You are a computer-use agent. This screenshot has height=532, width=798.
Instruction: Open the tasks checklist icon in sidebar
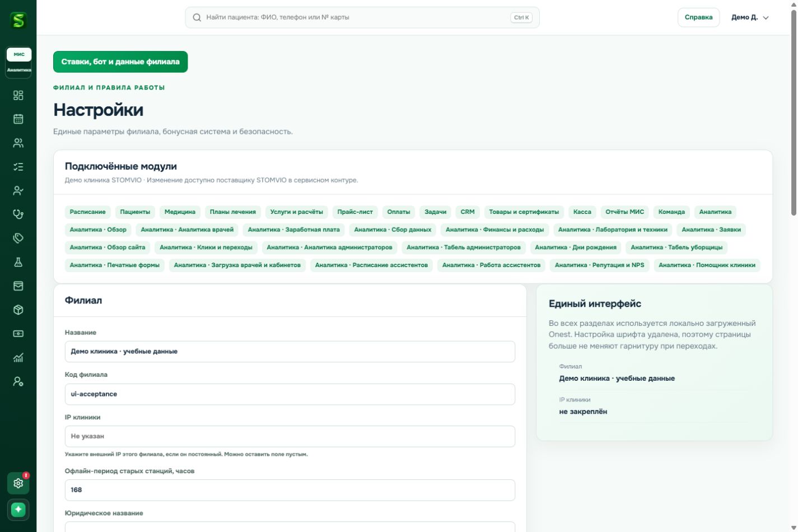[x=18, y=167]
